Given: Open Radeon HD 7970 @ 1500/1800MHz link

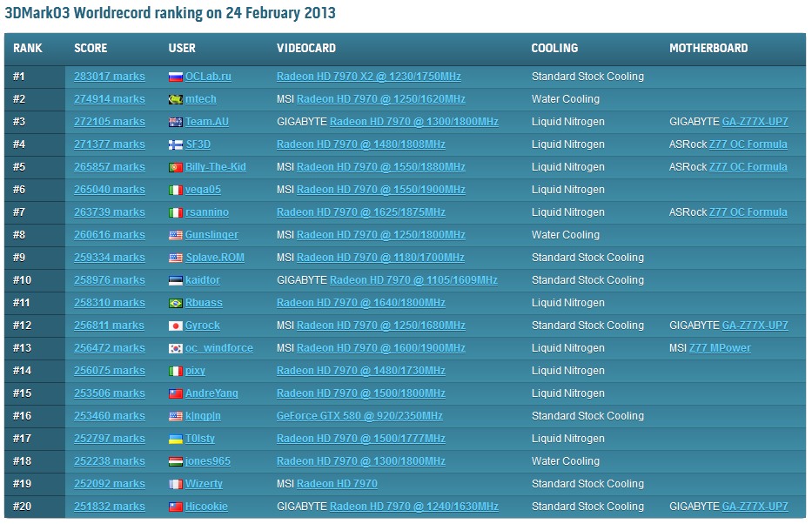Looking at the screenshot, I should [x=361, y=393].
